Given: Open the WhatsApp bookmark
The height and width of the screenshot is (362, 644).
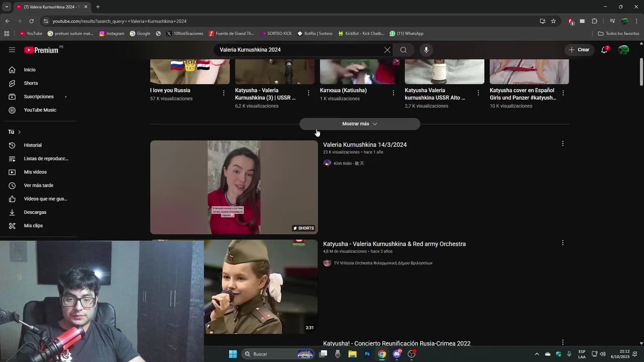Looking at the screenshot, I should coord(407,34).
